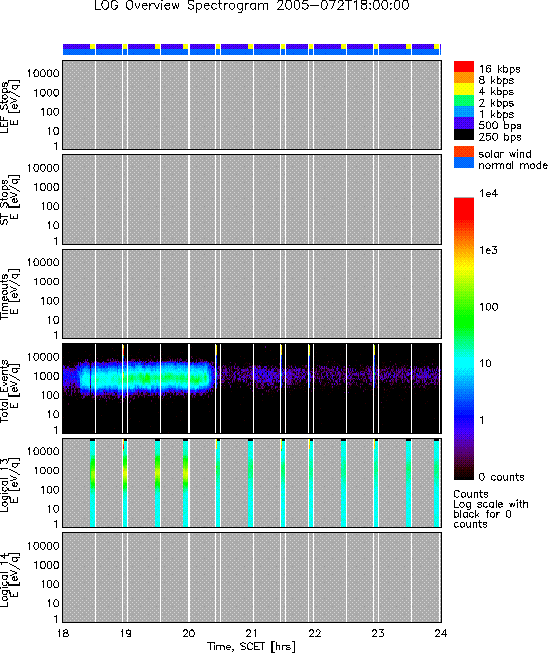The width and height of the screenshot is (548, 653).
Task: Click the 'normal mode' legend label
Action: tap(513, 165)
